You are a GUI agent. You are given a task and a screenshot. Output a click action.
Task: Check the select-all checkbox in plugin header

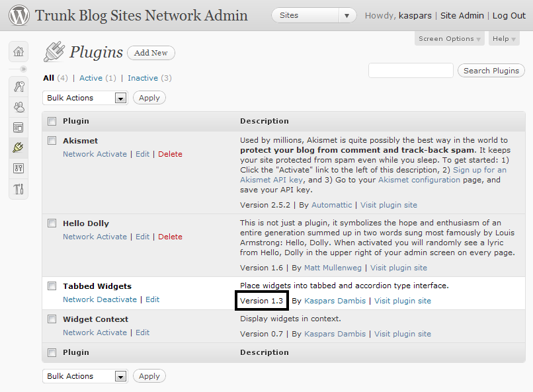click(x=52, y=121)
